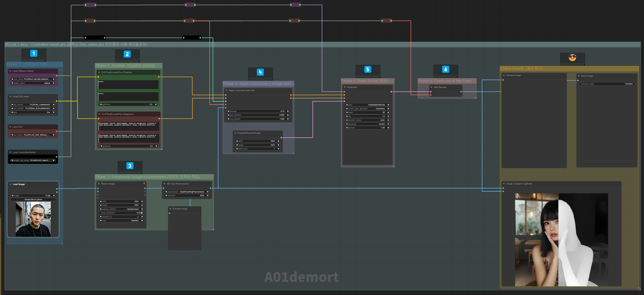
Task: Click the VAE Decode node collapse dot
Action: tap(431, 87)
